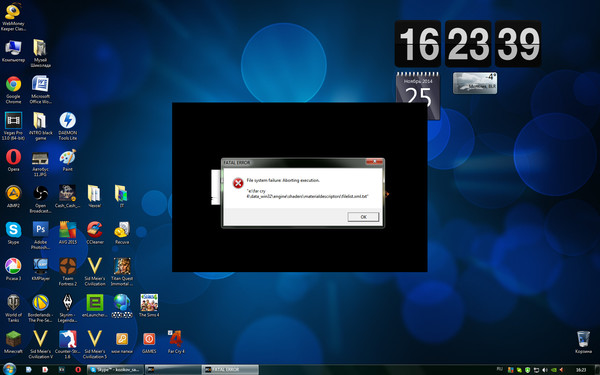Screen dimensions: 600x375
Task: Open the Windows Start menu
Action: (x=9, y=369)
